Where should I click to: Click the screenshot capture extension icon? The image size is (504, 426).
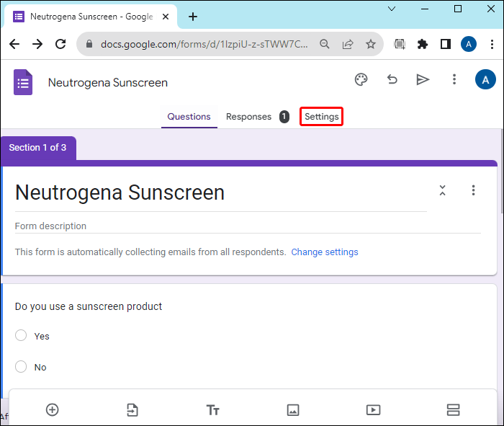pyautogui.click(x=400, y=44)
